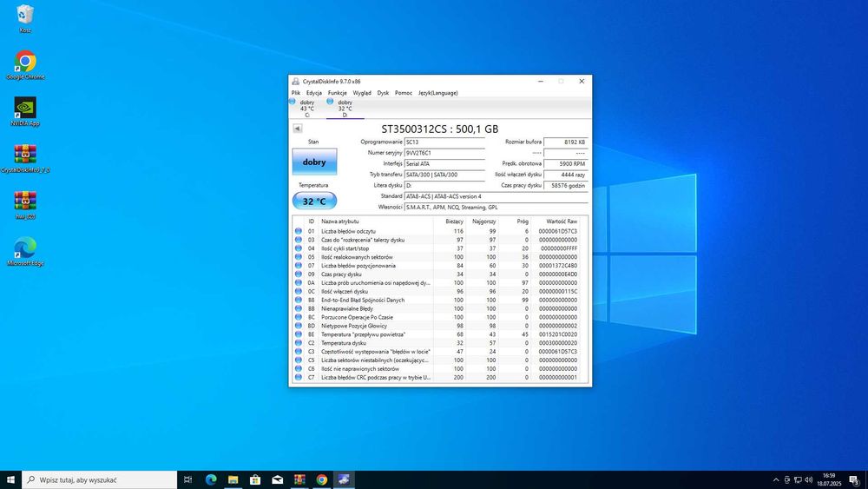The width and height of the screenshot is (868, 489).
Task: Open the NVIDIA App desktop icon
Action: pos(25,109)
